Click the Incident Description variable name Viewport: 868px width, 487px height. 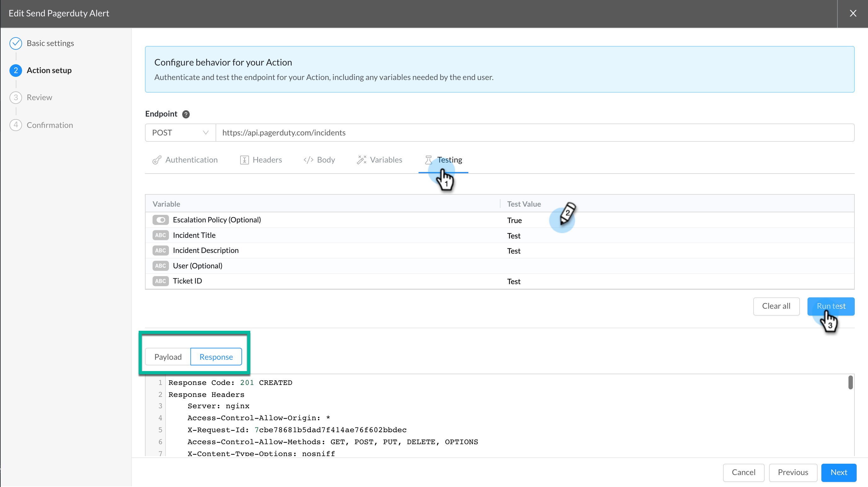pos(205,250)
